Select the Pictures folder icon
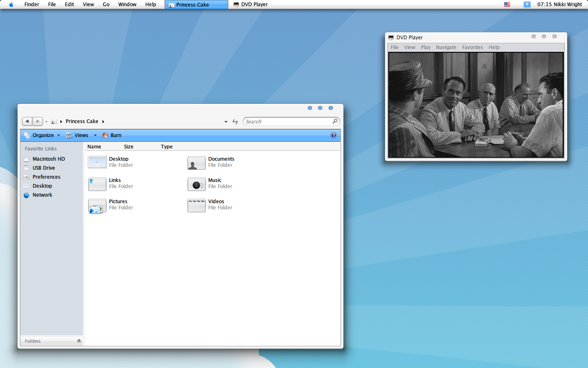 (97, 206)
